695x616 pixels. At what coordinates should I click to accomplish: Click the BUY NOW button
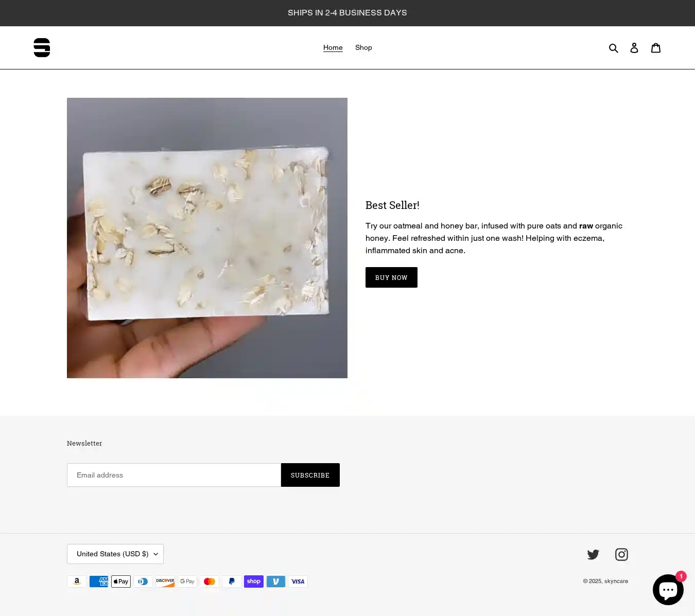[391, 277]
